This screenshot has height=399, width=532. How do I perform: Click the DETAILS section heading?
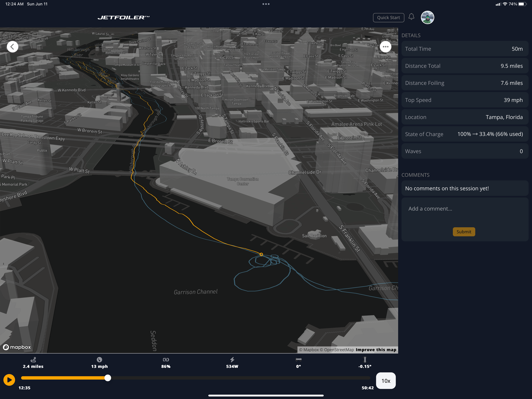[x=411, y=35]
